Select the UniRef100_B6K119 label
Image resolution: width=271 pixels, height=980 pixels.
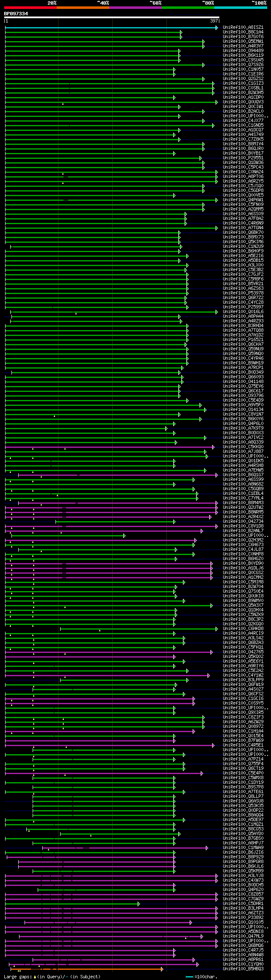(243, 56)
